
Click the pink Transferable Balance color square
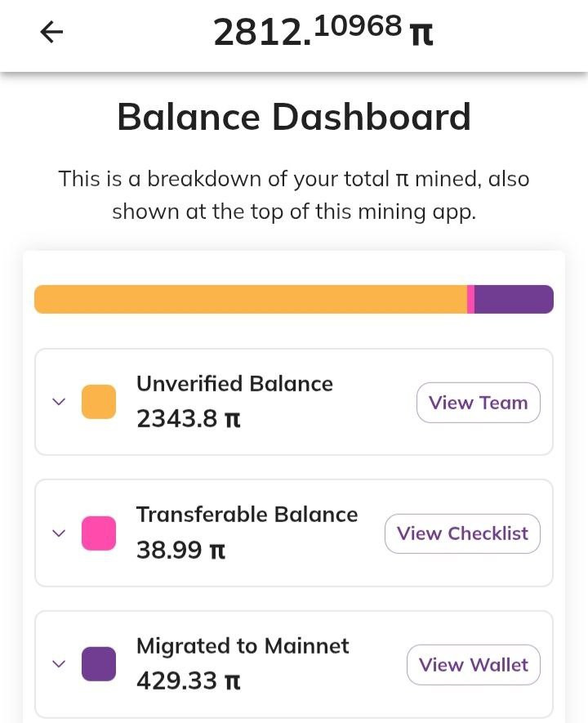[x=99, y=533]
